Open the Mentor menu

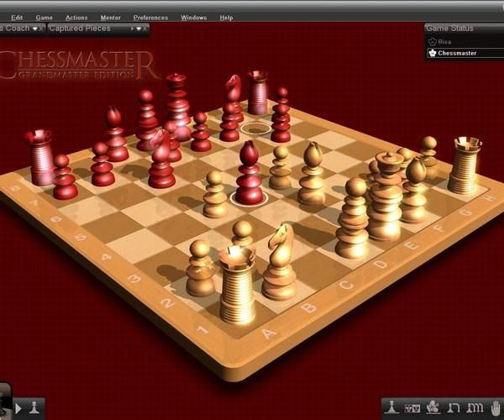coord(110,17)
